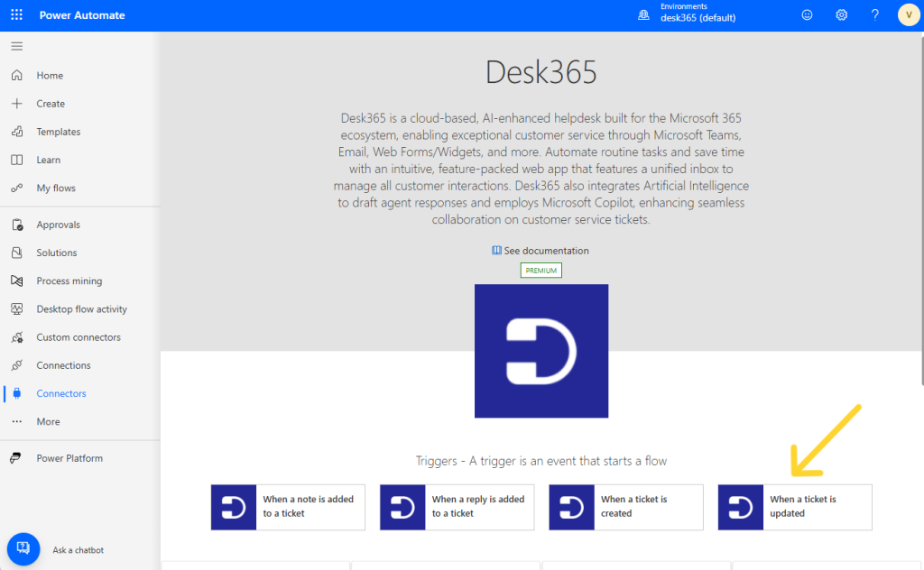This screenshot has width=924, height=570.
Task: Click the Desktop flow activity icon
Action: coord(16,309)
